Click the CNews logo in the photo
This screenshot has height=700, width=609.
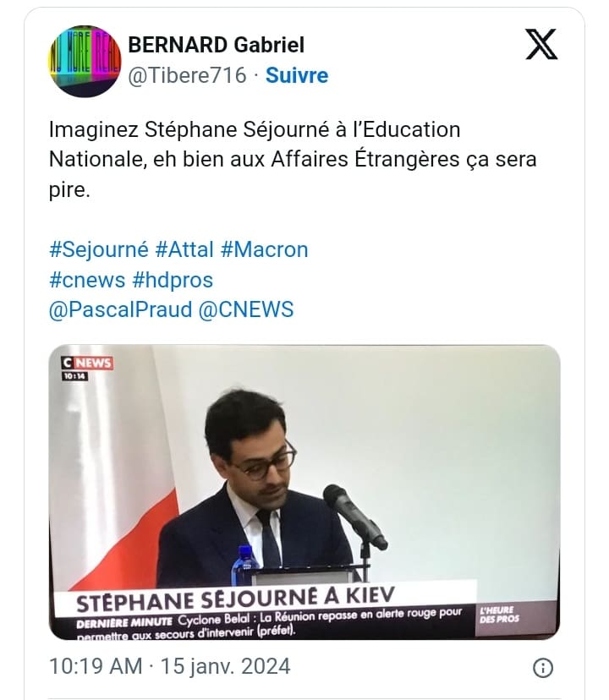(x=86, y=363)
